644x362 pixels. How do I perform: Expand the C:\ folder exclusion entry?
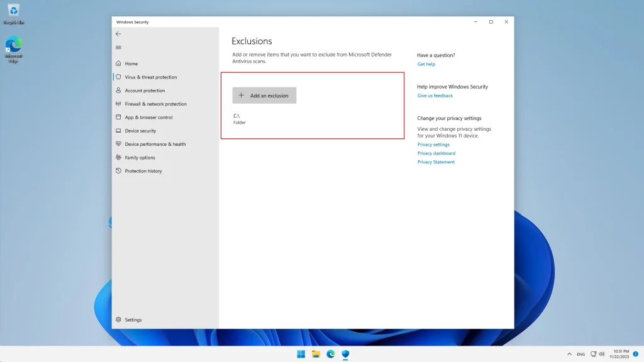240,119
